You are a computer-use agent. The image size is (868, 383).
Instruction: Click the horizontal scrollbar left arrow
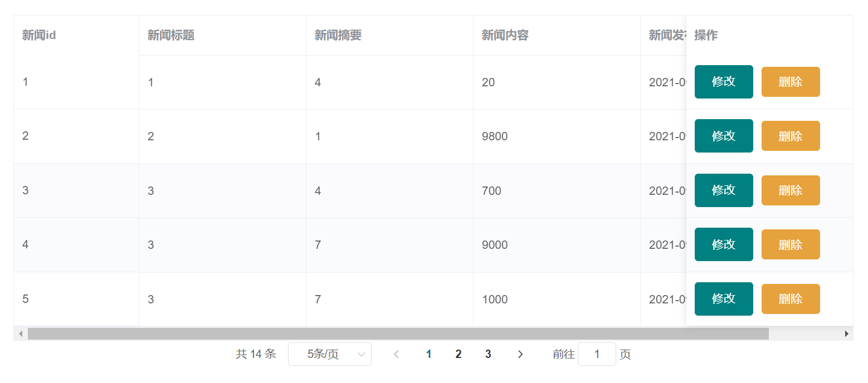(x=21, y=333)
